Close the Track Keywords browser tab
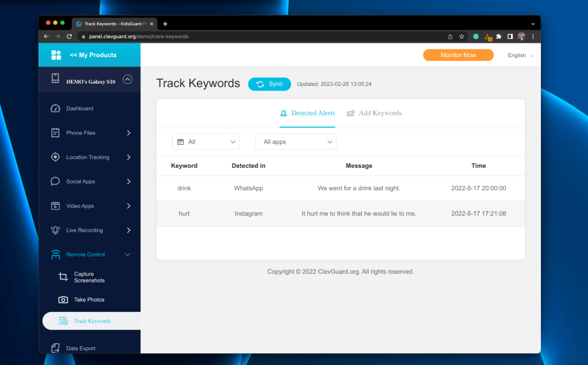Viewport: 588px width, 365px height. point(152,24)
